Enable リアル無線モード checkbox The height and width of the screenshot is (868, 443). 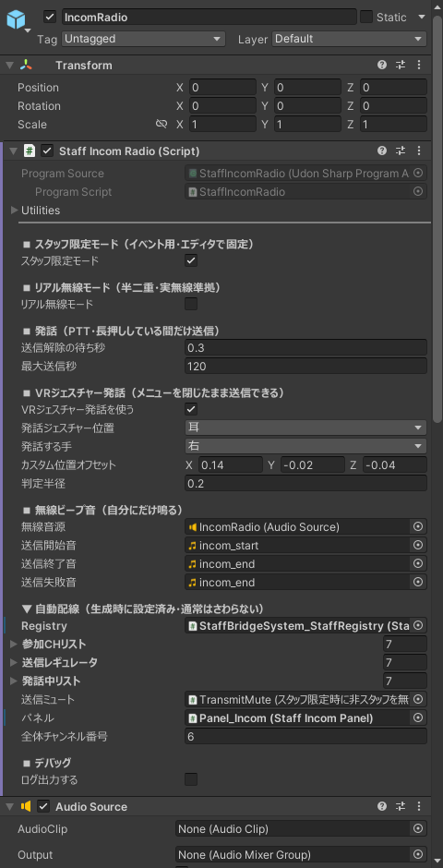point(191,304)
